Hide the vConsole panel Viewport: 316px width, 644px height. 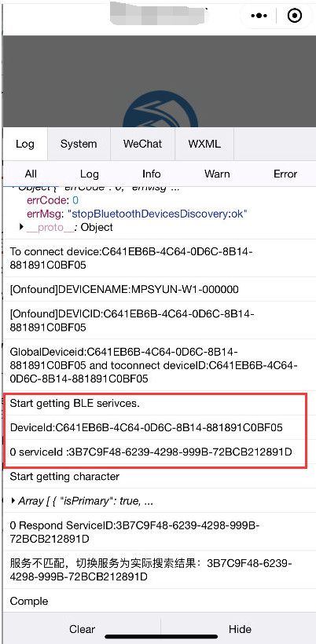pyautogui.click(x=240, y=629)
